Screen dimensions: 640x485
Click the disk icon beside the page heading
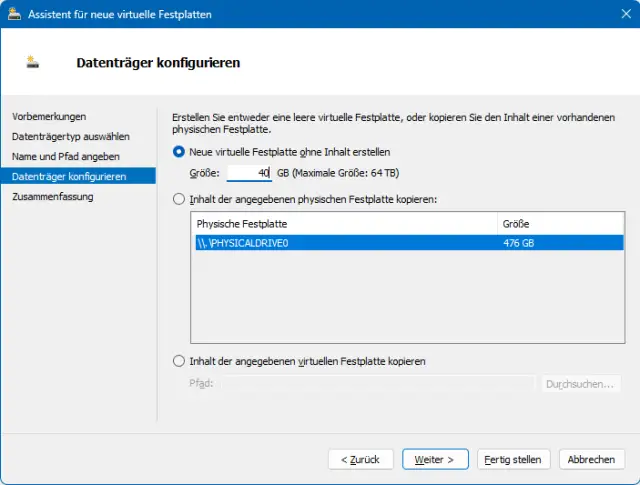pos(34,63)
